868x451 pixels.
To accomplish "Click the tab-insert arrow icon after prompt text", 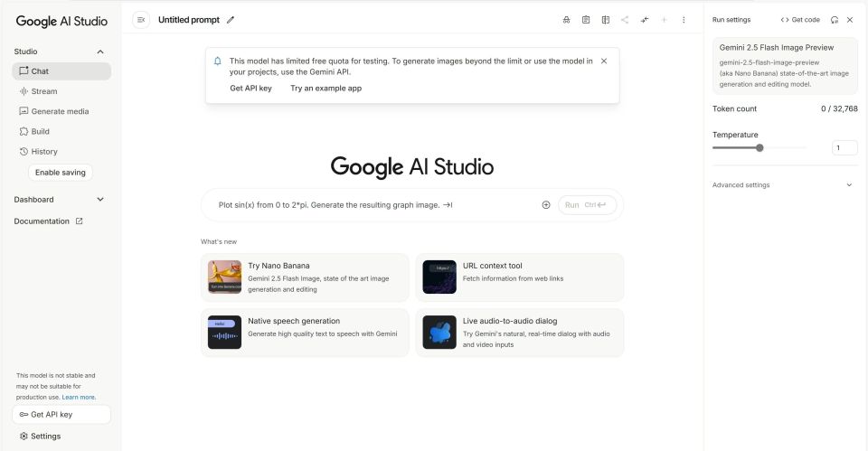I will [448, 205].
